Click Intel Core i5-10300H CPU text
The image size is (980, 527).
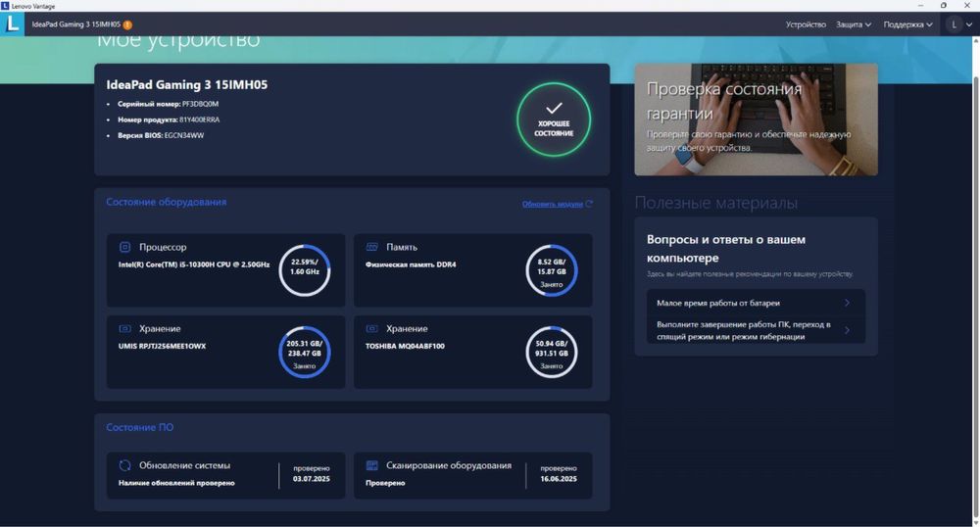point(194,264)
